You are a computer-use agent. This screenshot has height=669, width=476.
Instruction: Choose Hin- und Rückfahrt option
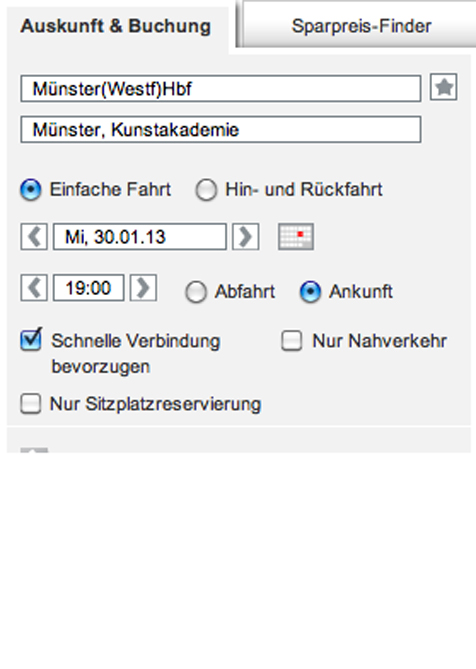206,190
